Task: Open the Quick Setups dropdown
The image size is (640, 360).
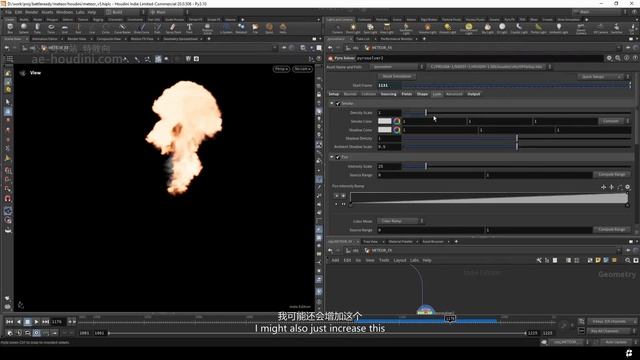Action: point(603,77)
